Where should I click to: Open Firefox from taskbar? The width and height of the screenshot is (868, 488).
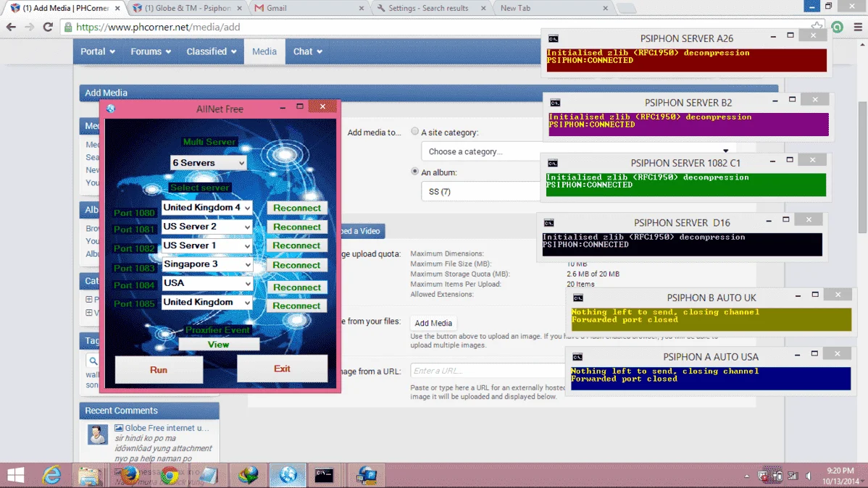point(129,475)
